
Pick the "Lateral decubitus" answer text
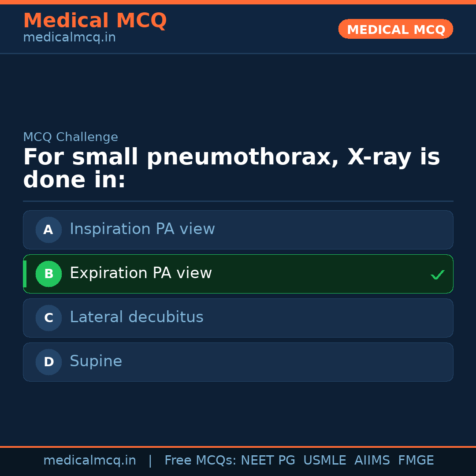pyautogui.click(x=136, y=317)
